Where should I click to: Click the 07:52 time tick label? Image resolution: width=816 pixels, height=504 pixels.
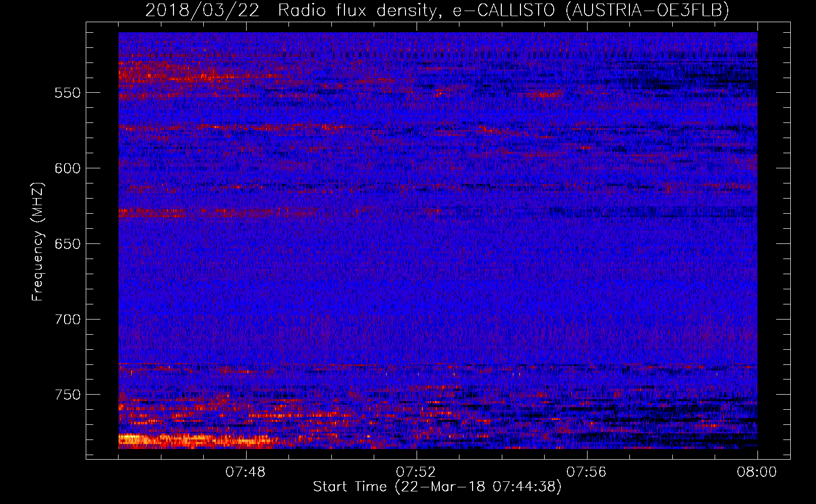point(416,472)
